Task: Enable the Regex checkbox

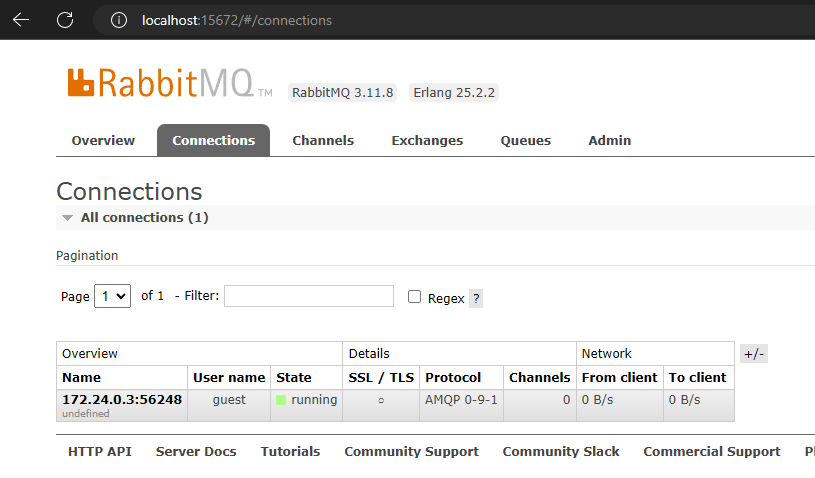Action: pos(414,297)
